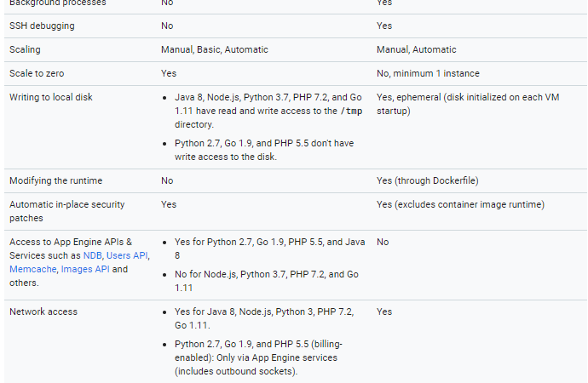588x383 pixels.
Task: Click the 'Scaling' row label
Action: [25, 50]
